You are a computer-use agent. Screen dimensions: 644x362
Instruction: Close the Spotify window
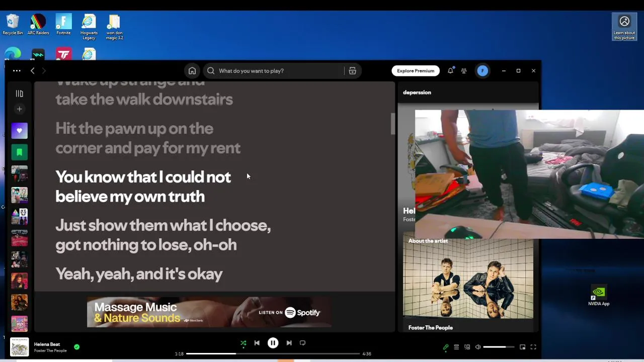[x=533, y=71]
